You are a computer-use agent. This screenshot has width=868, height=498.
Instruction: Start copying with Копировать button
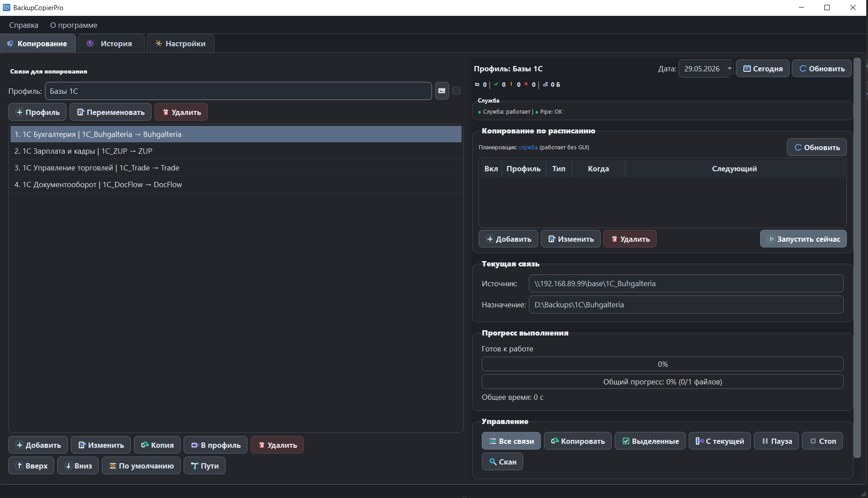578,441
